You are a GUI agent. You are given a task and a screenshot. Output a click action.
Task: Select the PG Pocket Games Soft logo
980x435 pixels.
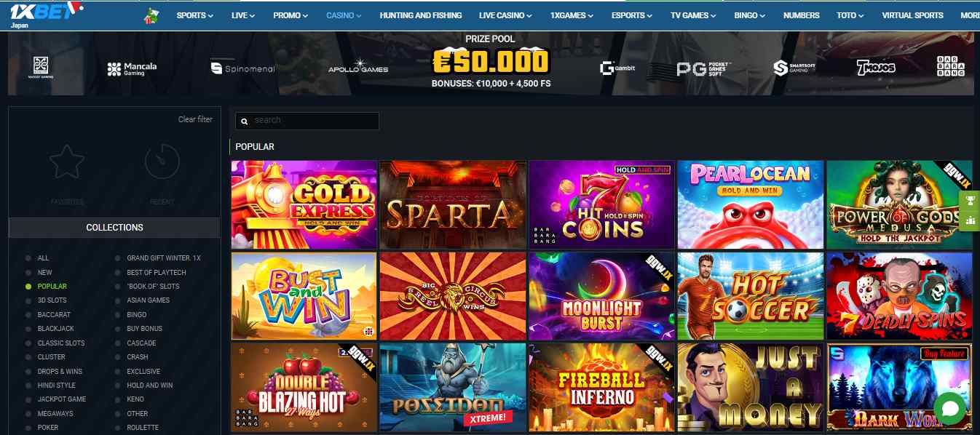[703, 68]
